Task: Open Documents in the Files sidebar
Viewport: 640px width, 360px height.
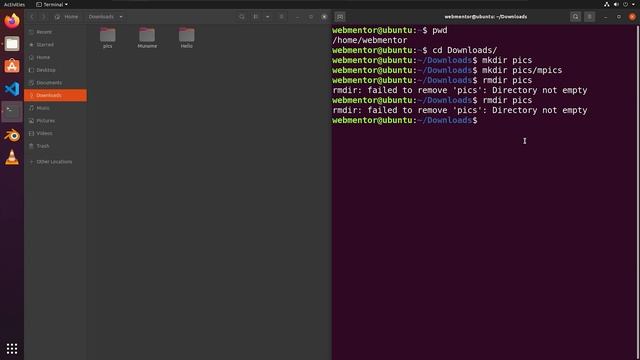Action: [x=56, y=82]
